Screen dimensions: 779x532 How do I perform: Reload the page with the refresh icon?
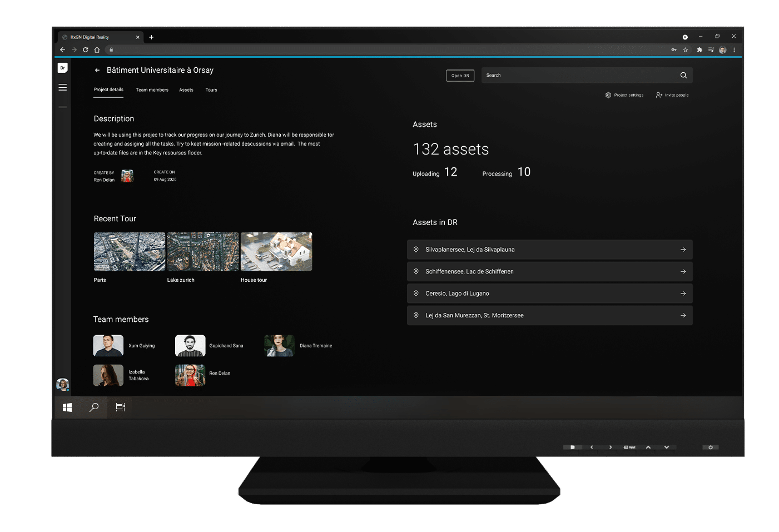tap(86, 50)
